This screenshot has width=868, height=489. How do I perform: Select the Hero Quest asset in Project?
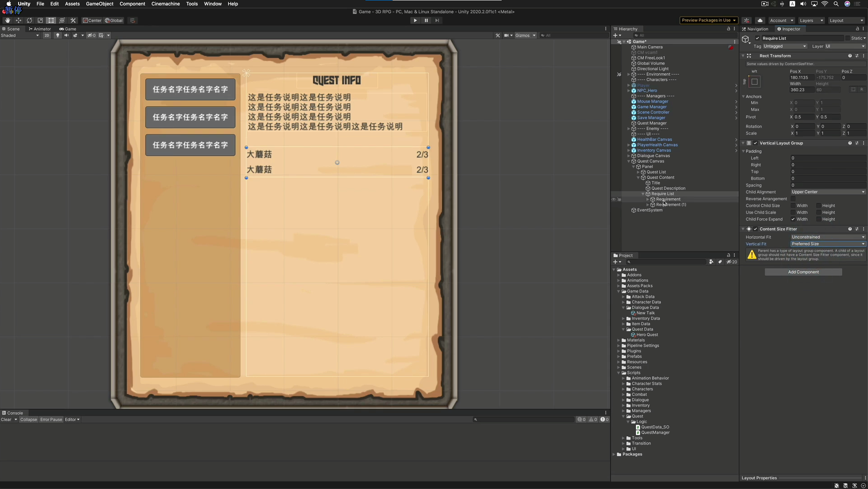coord(646,335)
